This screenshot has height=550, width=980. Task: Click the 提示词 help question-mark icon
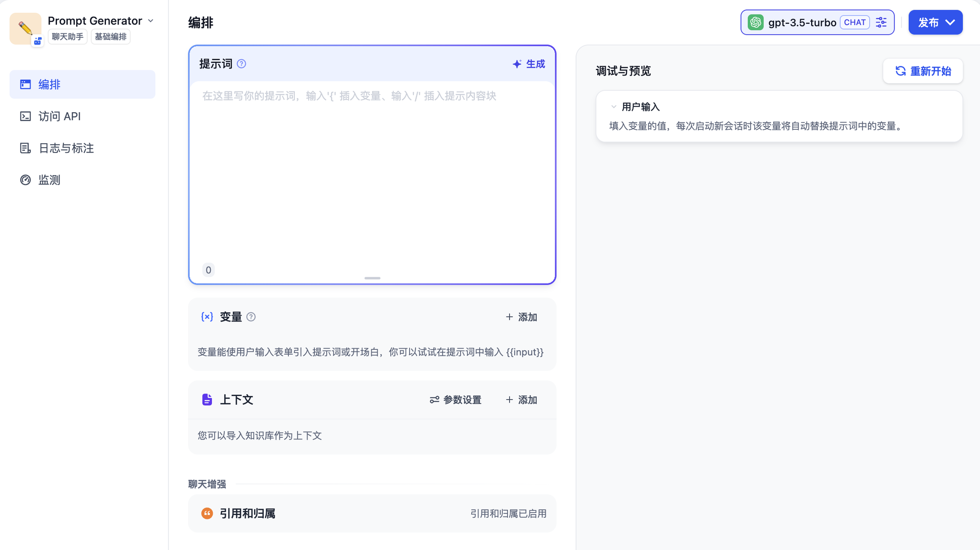(242, 64)
